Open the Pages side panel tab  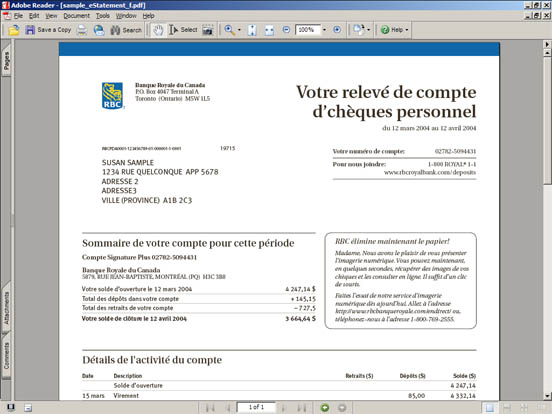7,61
